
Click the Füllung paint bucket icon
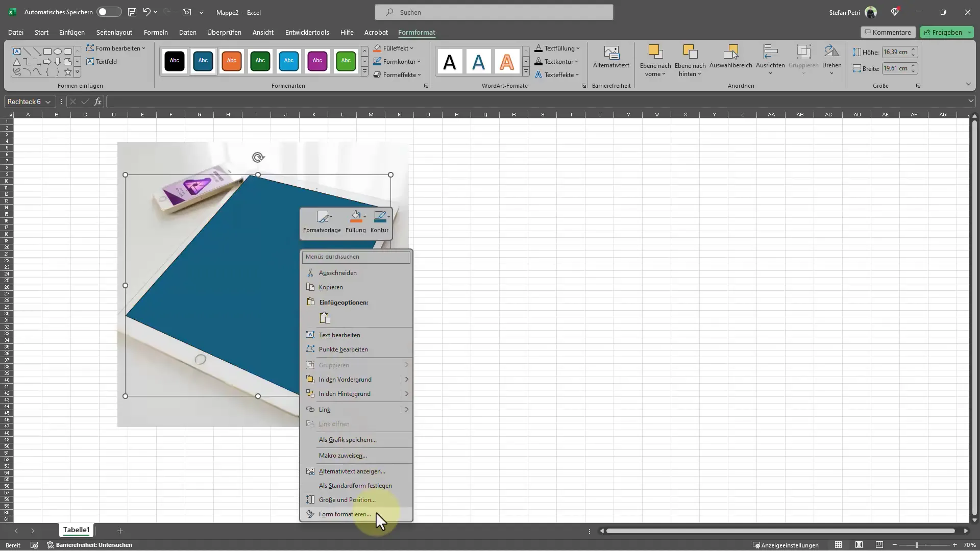tap(356, 217)
